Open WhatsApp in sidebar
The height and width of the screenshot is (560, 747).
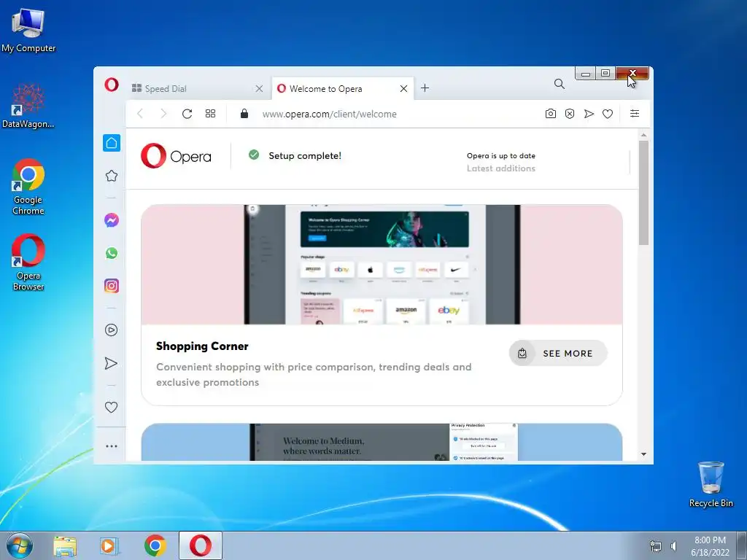click(x=112, y=253)
